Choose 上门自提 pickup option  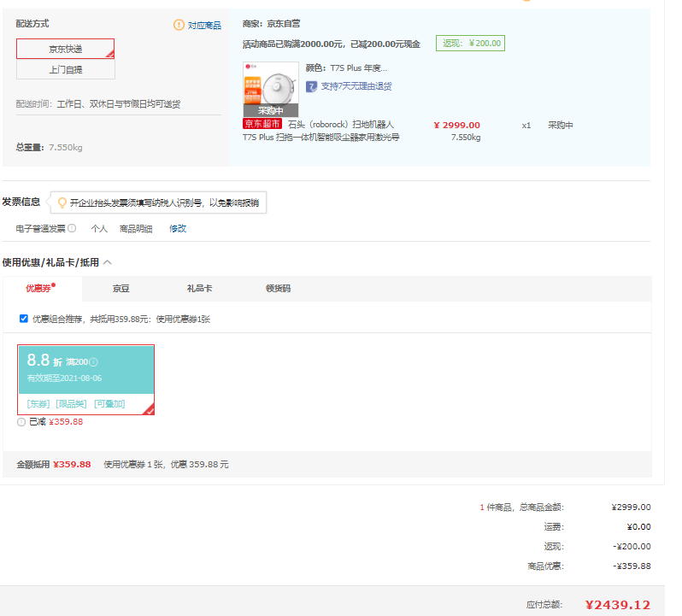pyautogui.click(x=65, y=69)
